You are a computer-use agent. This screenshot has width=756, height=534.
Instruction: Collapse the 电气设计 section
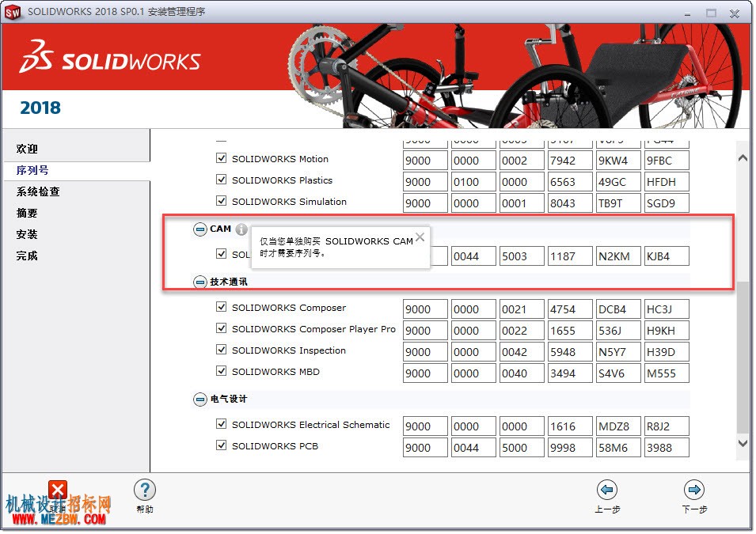[200, 400]
